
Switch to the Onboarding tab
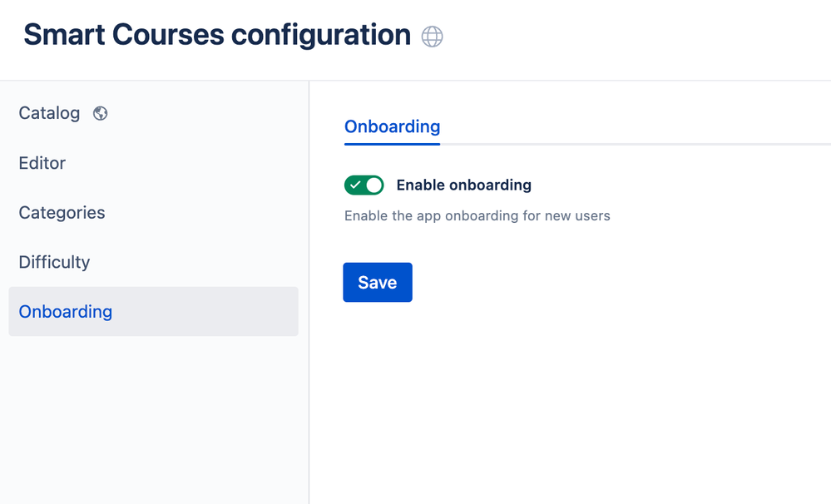point(392,126)
